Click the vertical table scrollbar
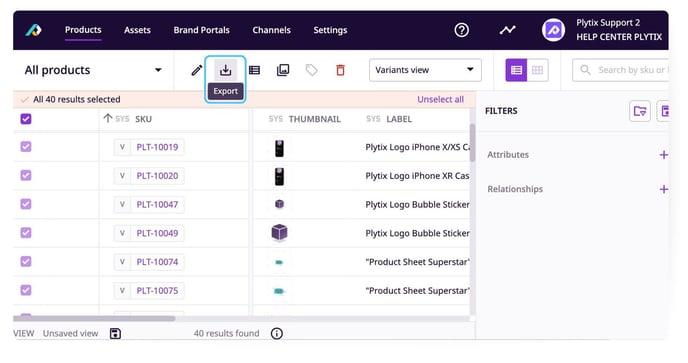 (x=472, y=143)
